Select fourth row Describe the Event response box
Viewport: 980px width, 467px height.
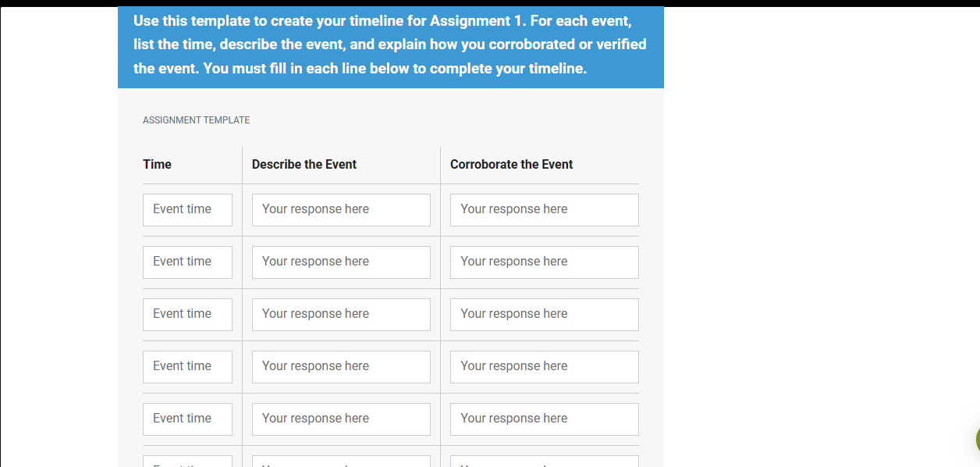pyautogui.click(x=341, y=367)
